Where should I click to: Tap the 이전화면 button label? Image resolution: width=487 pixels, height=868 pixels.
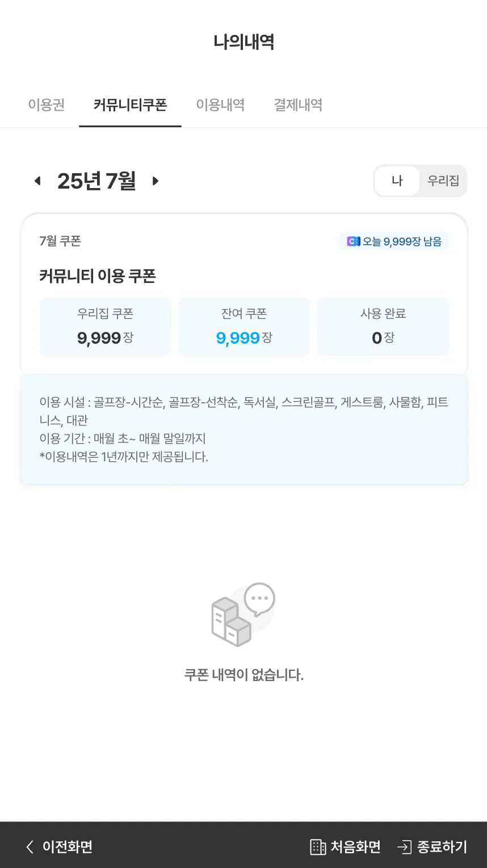coord(68,847)
